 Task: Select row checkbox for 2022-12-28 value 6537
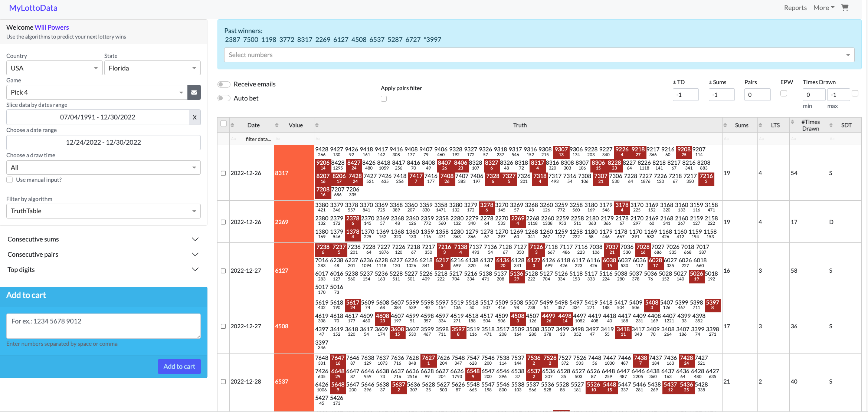coord(223,382)
